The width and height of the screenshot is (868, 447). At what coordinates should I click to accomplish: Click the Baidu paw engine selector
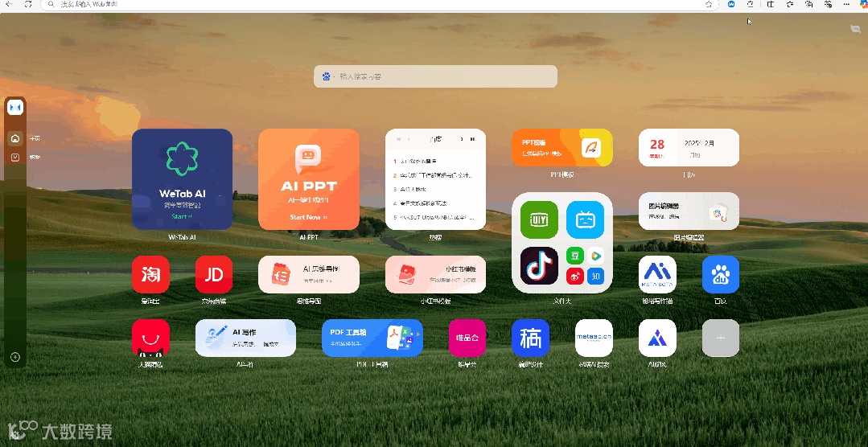[327, 76]
